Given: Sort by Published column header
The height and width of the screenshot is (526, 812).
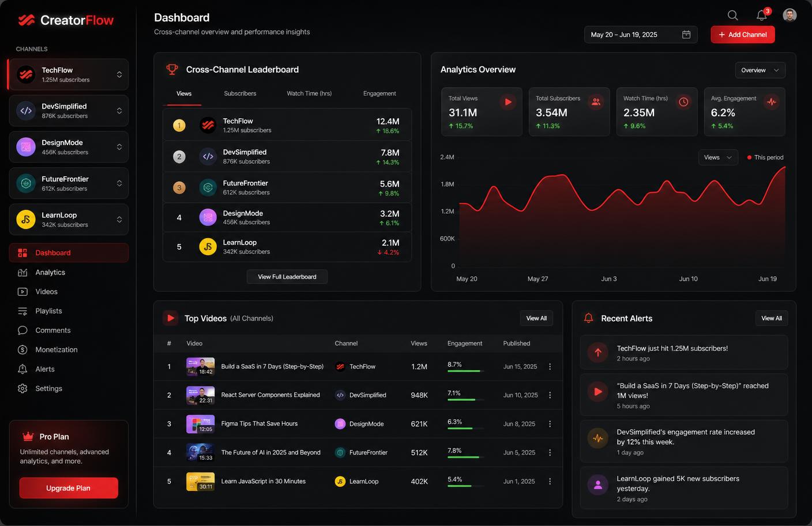Looking at the screenshot, I should (x=517, y=343).
